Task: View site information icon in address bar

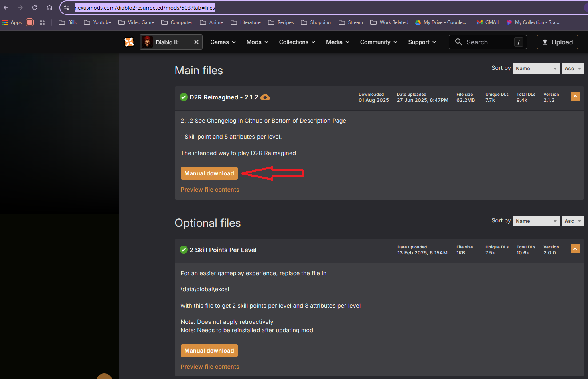Action: tap(67, 8)
